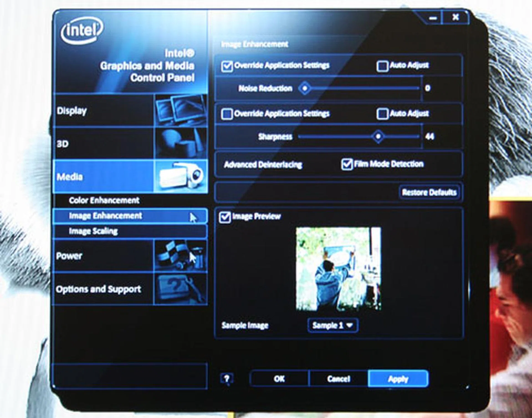The image size is (532, 418).
Task: Disable Film Mode Detection
Action: pos(347,164)
